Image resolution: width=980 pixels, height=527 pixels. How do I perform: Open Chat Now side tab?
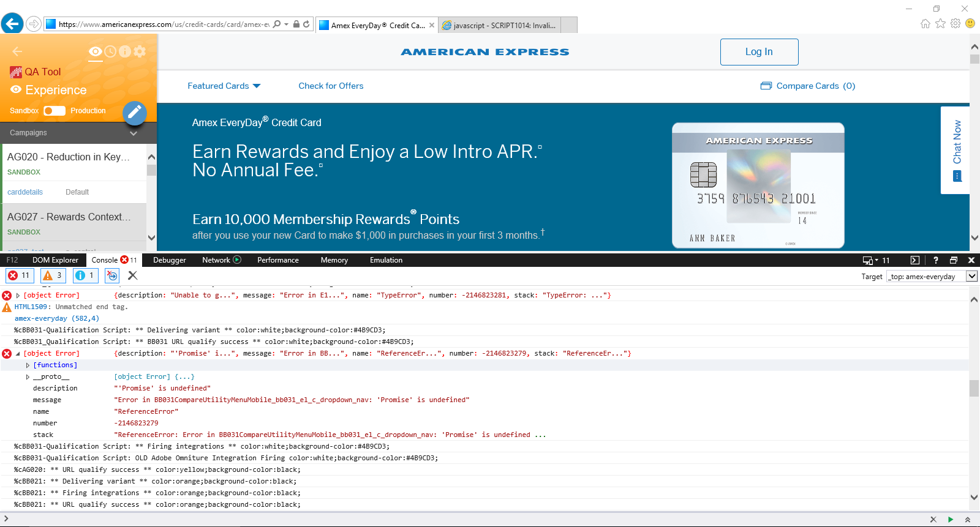[955, 151]
